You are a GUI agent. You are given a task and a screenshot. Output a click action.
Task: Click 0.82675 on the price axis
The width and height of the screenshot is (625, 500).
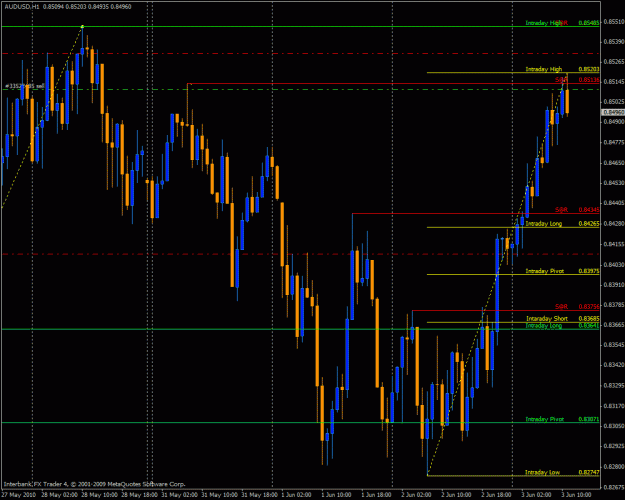(614, 487)
